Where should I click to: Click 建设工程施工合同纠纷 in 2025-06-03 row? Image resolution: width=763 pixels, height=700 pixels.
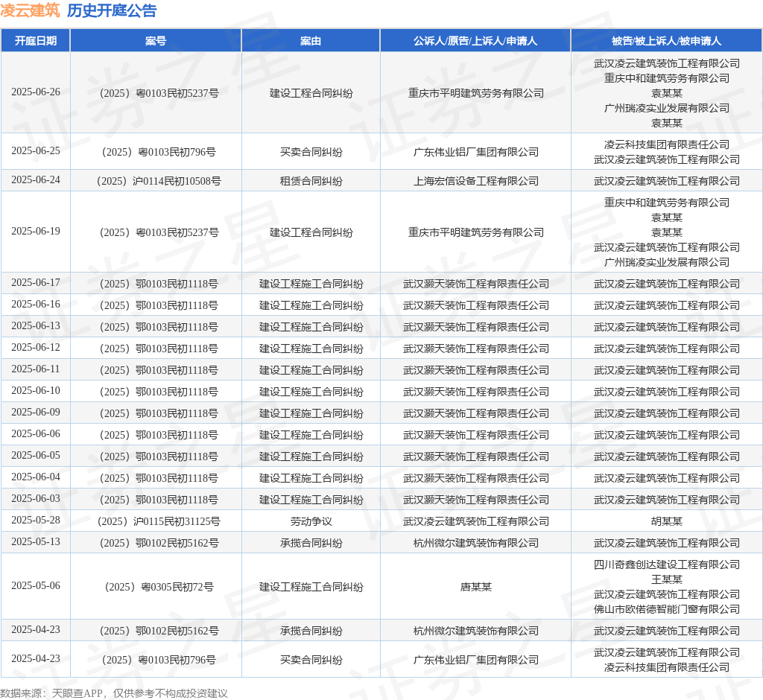[x=311, y=500]
